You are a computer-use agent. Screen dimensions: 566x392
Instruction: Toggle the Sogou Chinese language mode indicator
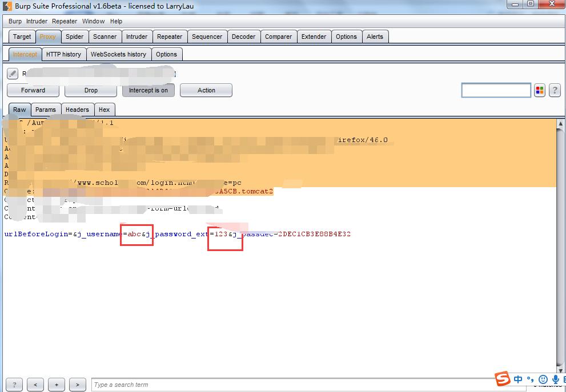tap(518, 379)
